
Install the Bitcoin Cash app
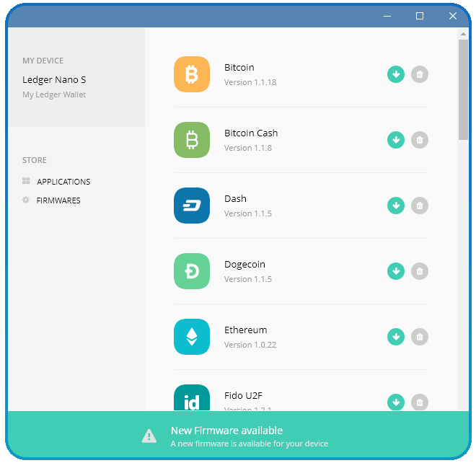tap(395, 140)
